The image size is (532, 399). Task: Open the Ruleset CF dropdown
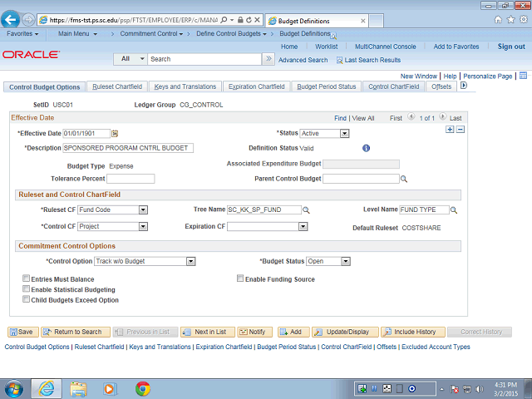(x=143, y=210)
